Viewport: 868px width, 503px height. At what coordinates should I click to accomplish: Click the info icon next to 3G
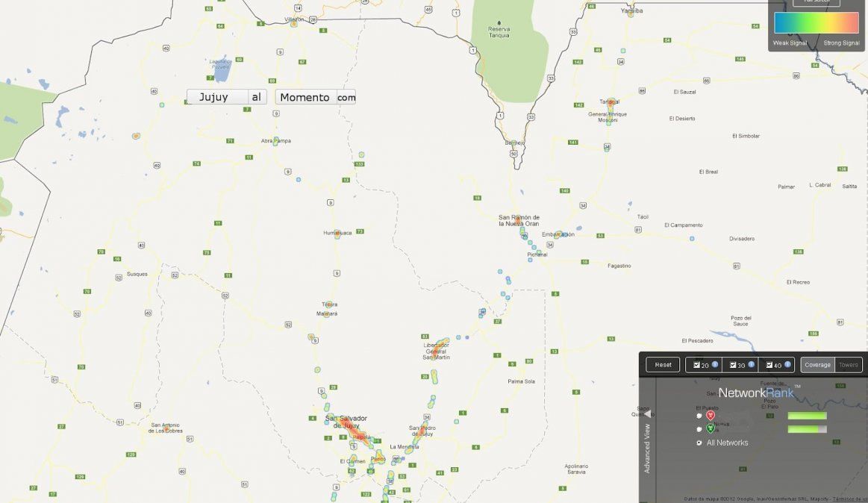click(752, 365)
